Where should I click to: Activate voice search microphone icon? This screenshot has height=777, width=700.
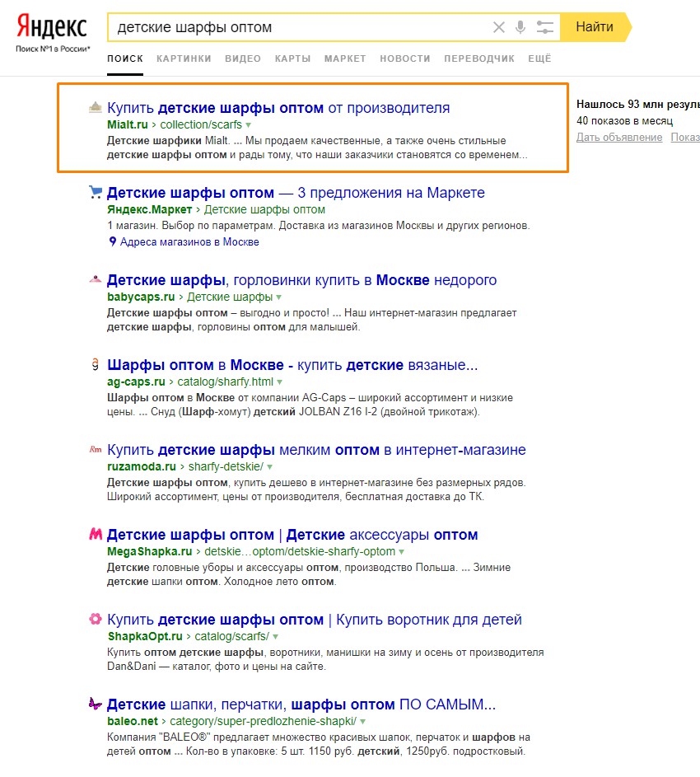(520, 27)
